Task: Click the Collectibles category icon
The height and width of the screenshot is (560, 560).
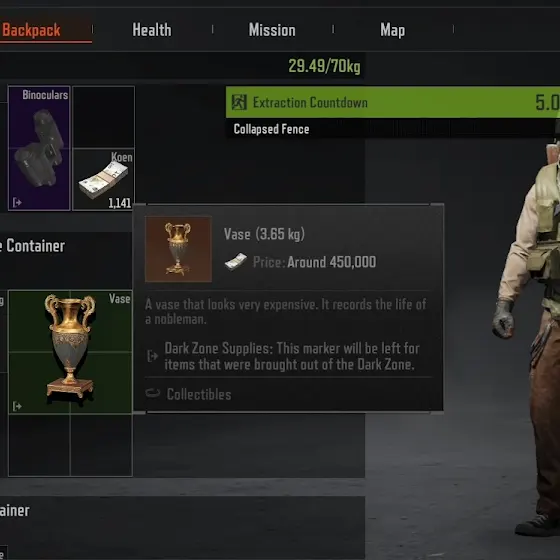Action: coord(153,394)
